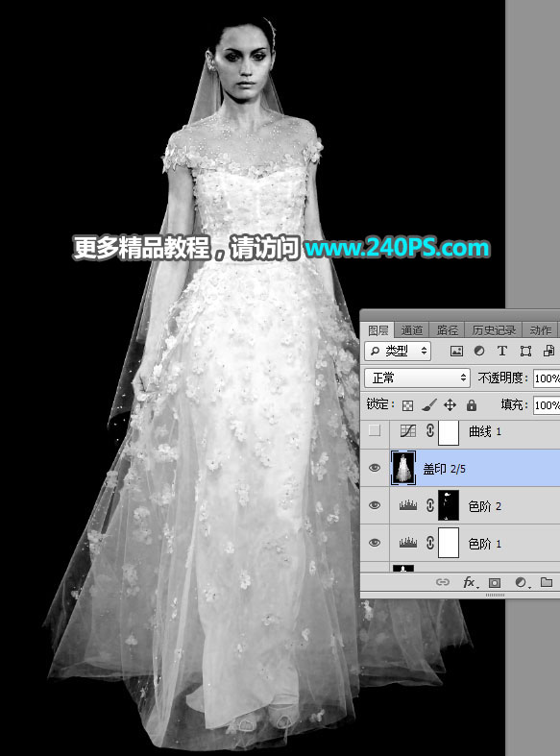Select the layer named 色阶 2
Screen dimensions: 560x756
point(485,506)
